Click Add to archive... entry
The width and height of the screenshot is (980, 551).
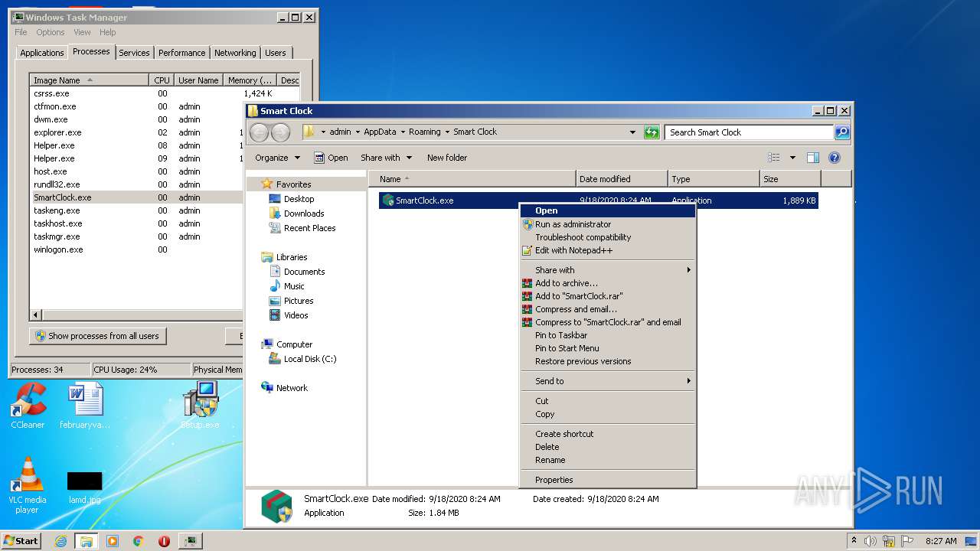click(x=608, y=283)
